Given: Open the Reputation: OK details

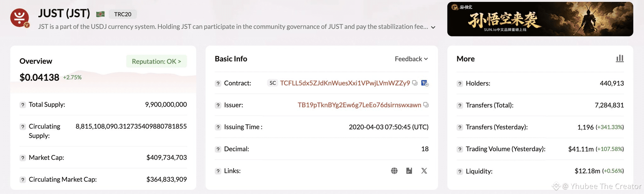Looking at the screenshot, I should 156,61.
